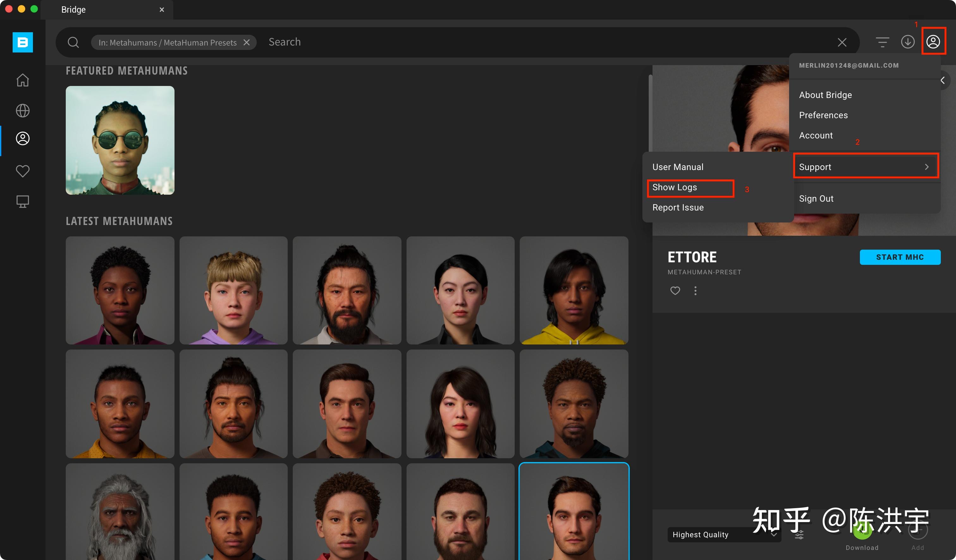This screenshot has height=560, width=956.
Task: Select elderly man with white beard
Action: click(120, 511)
